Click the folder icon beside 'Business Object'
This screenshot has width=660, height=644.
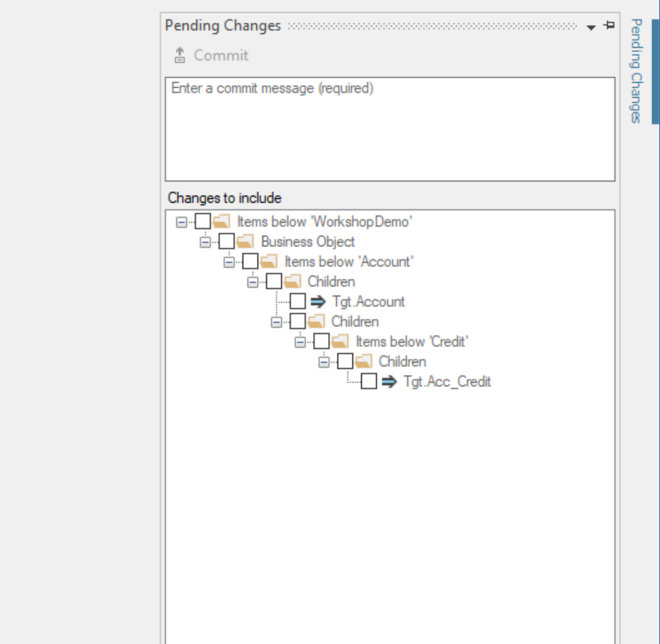245,241
